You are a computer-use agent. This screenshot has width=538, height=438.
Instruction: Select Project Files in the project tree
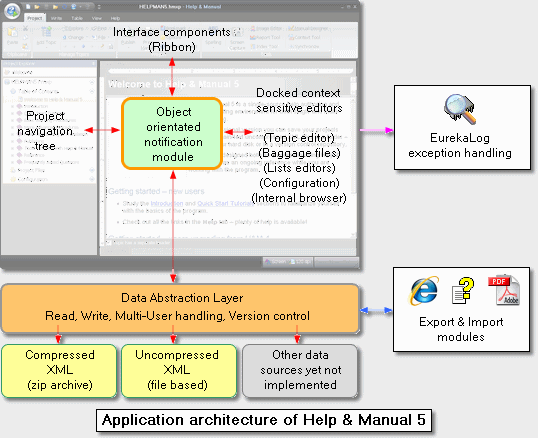[27, 170]
